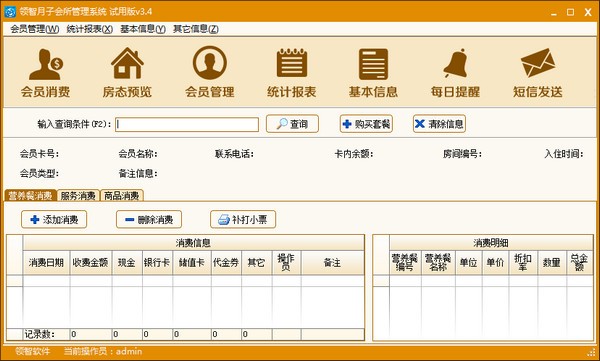600x361 pixels.
Task: Open the 短信发送 envelope icon
Action: point(538,62)
